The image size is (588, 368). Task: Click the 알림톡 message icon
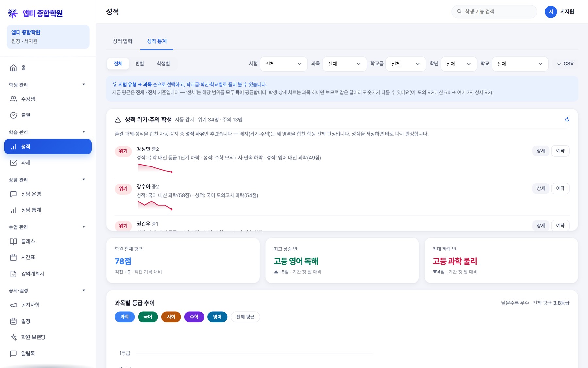[13, 353]
